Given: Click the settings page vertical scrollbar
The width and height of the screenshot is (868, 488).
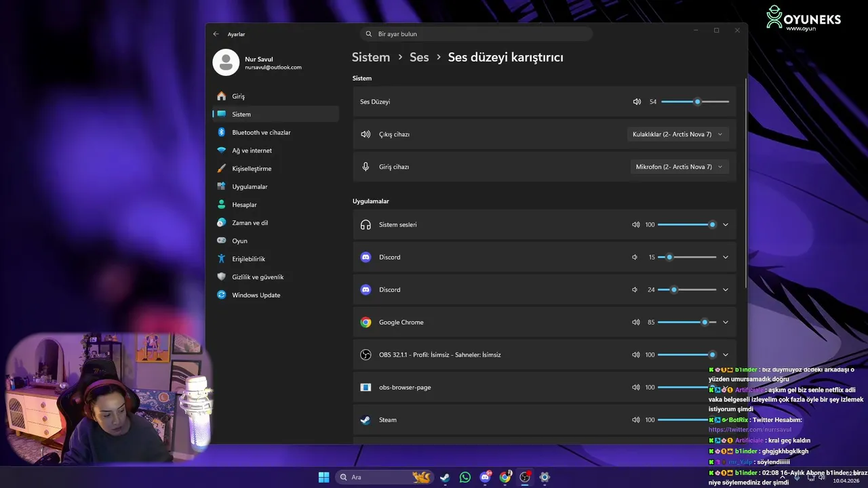Looking at the screenshot, I should (745, 183).
